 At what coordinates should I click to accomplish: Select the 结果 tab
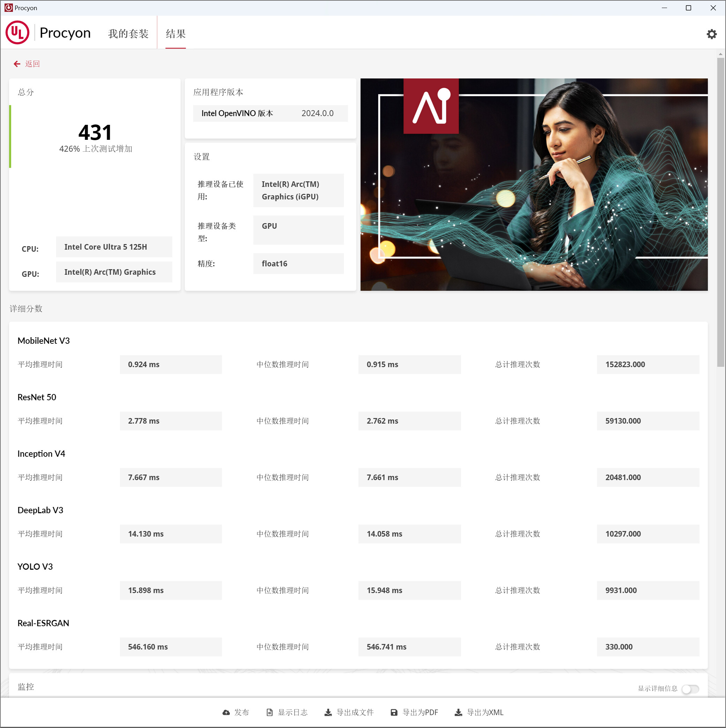pos(176,33)
